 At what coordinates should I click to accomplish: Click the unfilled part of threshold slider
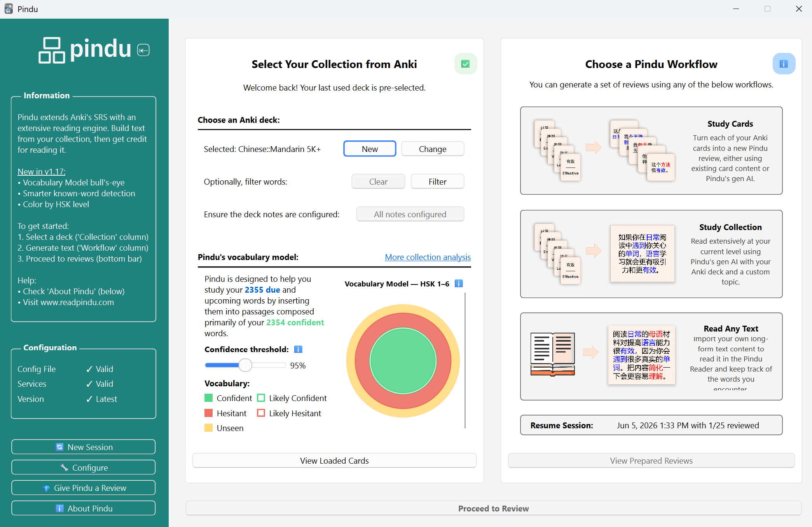(x=269, y=365)
